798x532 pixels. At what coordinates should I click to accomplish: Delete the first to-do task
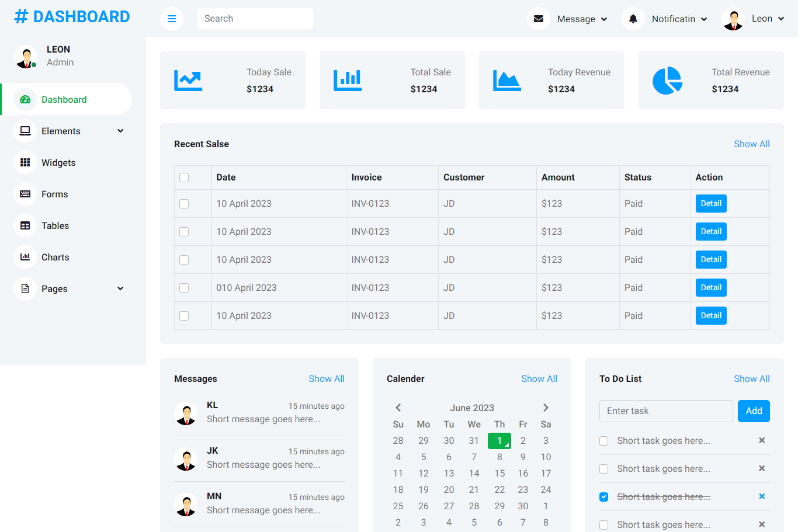tap(762, 440)
